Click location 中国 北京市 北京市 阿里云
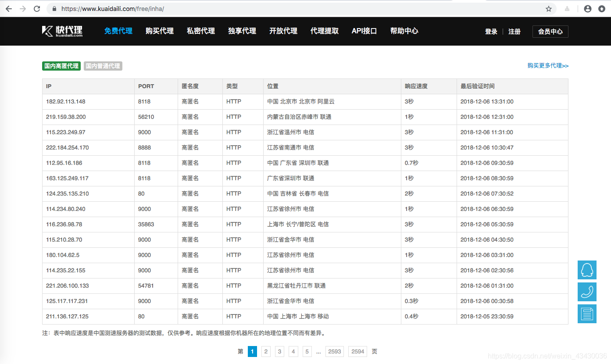Screen dimensions: 611x364 pos(301,102)
